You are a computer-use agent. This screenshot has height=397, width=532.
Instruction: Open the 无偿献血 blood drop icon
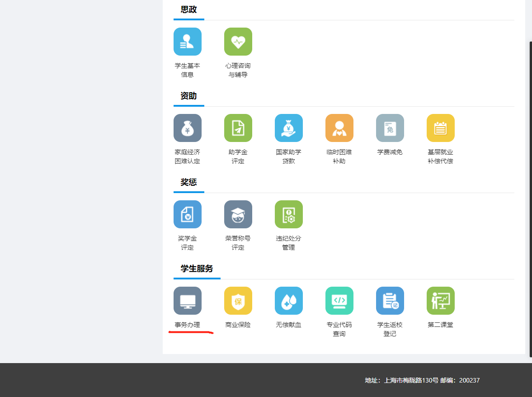click(289, 301)
